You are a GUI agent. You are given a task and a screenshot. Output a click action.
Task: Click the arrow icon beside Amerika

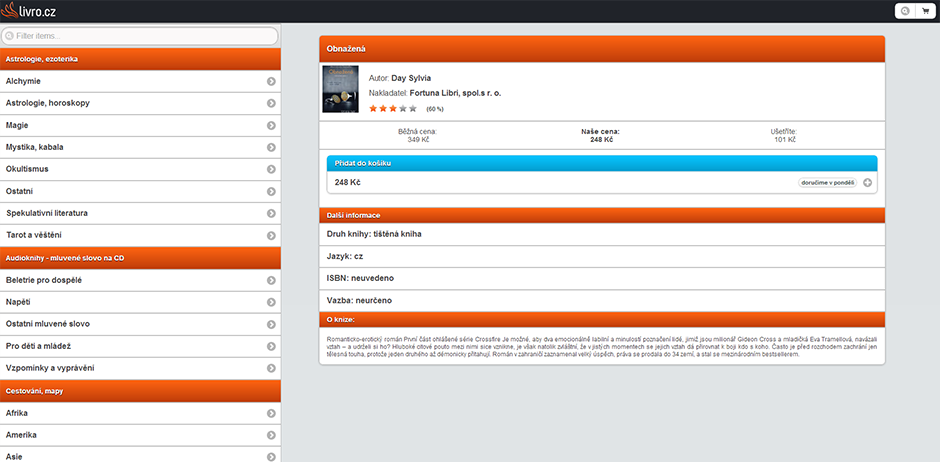point(271,436)
